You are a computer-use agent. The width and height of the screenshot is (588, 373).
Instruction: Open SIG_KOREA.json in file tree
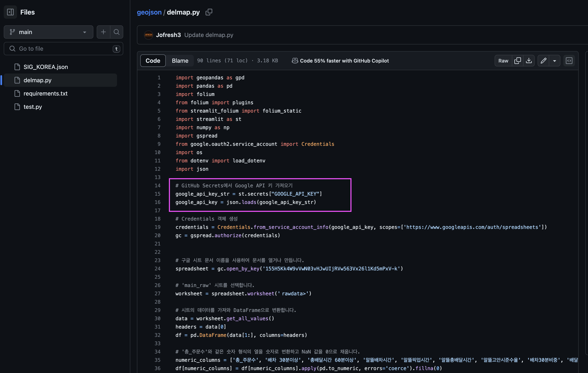tap(46, 67)
